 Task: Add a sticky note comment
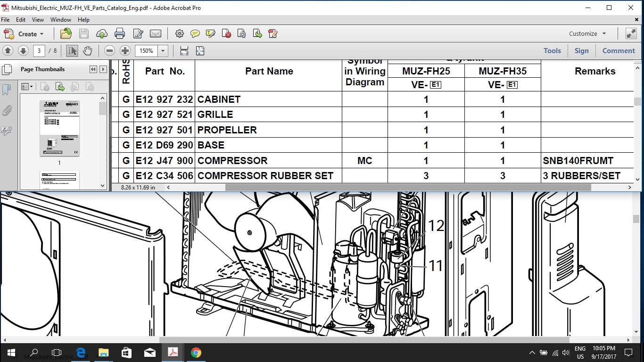[195, 33]
